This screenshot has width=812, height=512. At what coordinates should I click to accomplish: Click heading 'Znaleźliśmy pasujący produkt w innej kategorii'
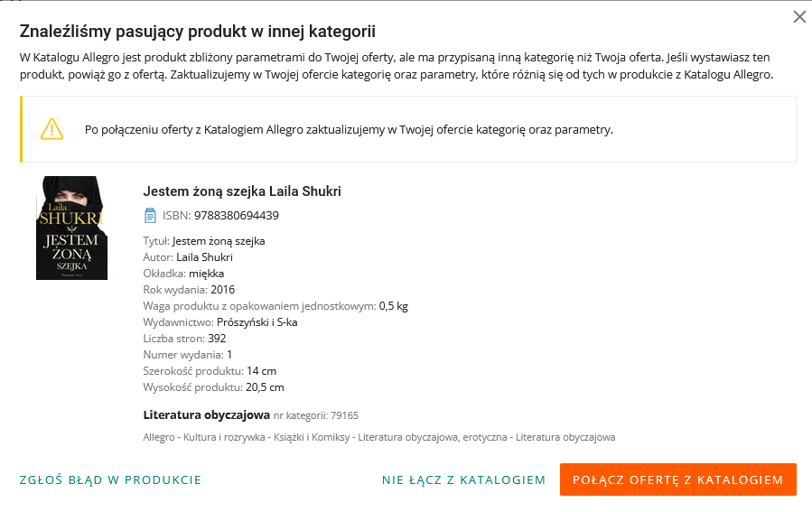pos(198,32)
